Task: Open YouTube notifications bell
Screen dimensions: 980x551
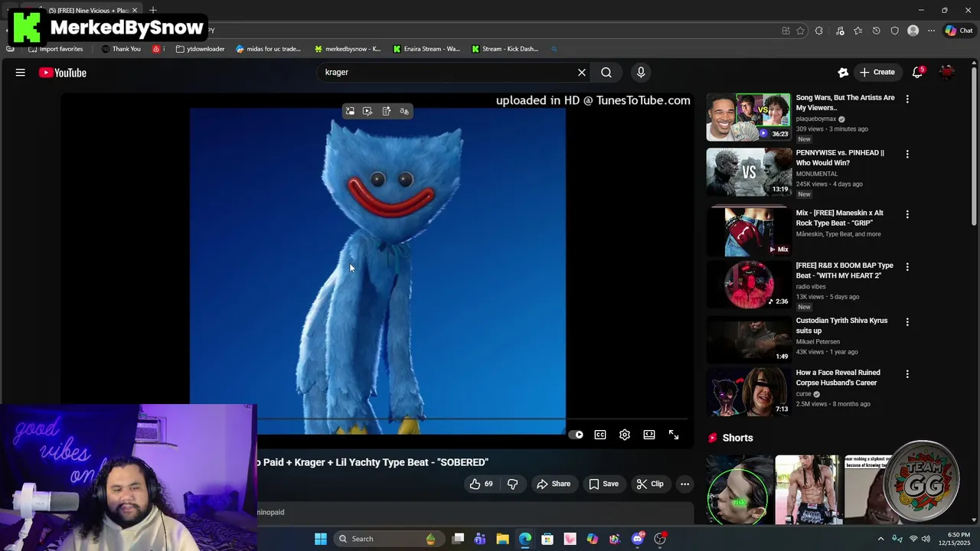Action: 917,73
